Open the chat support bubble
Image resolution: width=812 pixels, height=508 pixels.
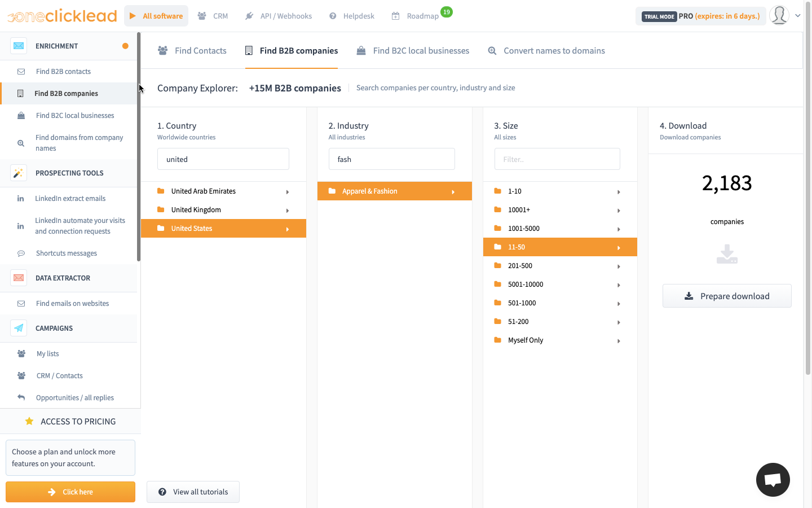pyautogui.click(x=773, y=480)
